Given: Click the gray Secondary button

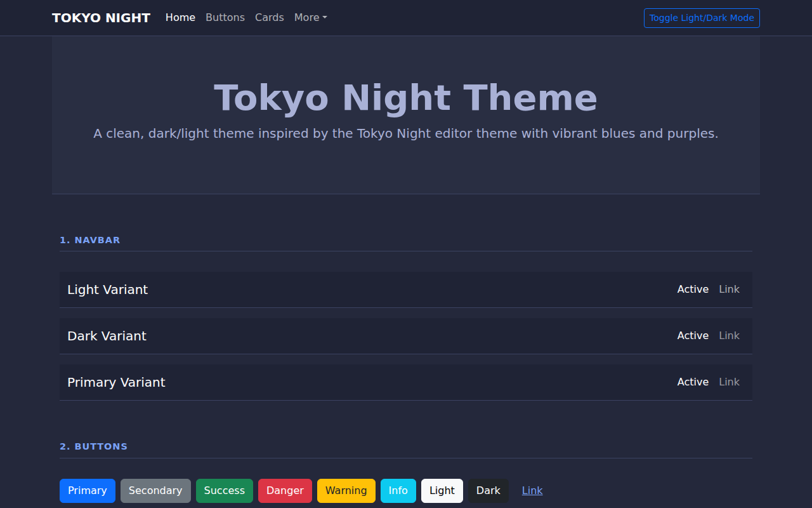Looking at the screenshot, I should point(155,491).
